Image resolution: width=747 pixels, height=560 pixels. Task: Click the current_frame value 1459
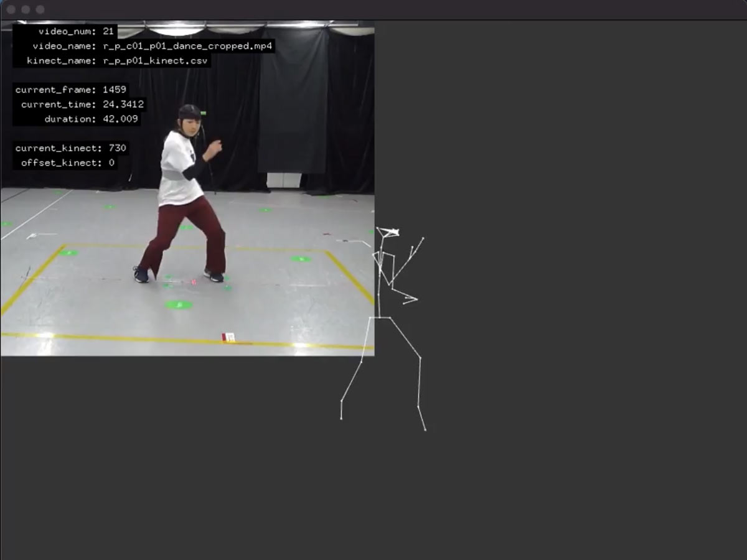(114, 90)
